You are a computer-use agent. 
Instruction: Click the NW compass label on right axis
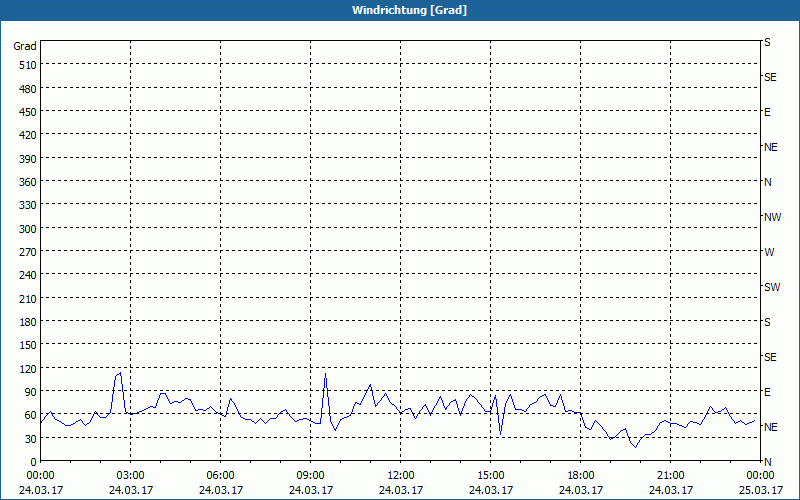772,217
